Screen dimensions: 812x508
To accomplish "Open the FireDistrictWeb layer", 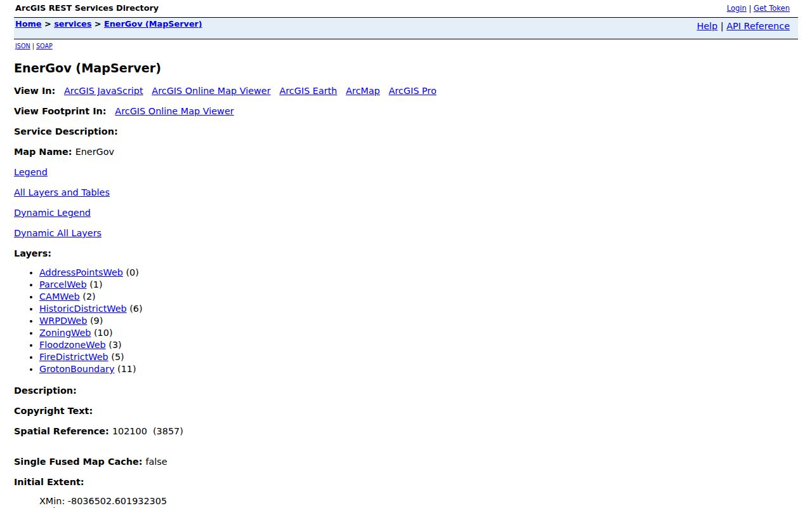I will [x=74, y=357].
